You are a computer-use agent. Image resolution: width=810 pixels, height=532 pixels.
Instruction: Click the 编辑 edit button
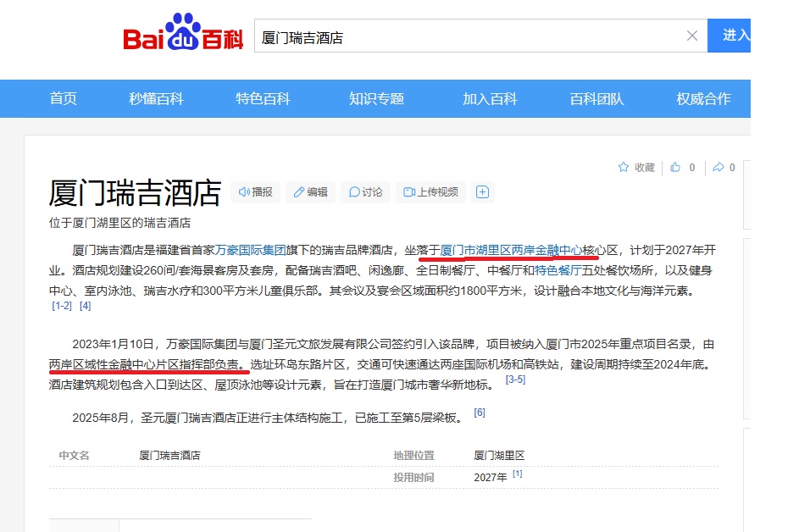[310, 192]
